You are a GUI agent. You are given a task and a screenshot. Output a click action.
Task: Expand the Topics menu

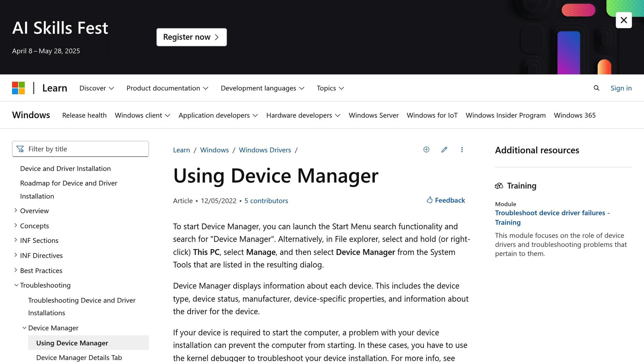(x=330, y=88)
